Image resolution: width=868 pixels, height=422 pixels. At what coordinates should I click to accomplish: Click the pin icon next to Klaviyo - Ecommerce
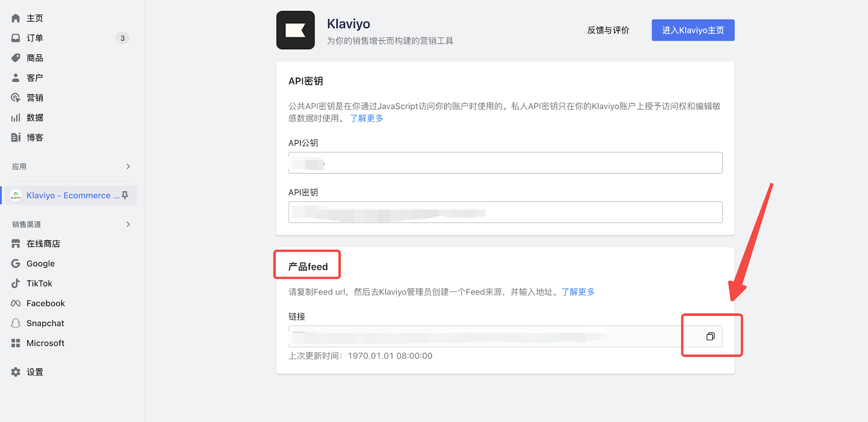[x=125, y=195]
